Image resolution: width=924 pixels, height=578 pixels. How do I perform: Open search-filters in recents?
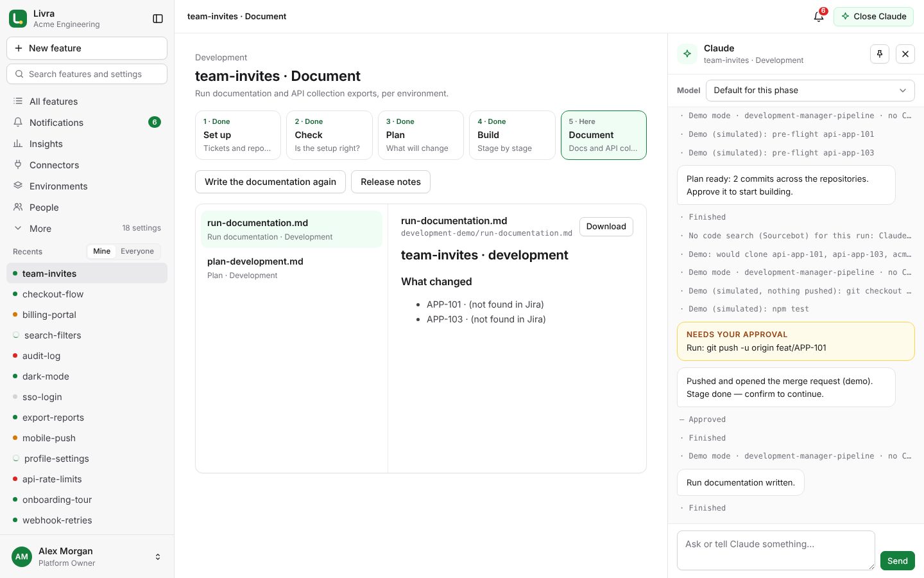click(87, 335)
